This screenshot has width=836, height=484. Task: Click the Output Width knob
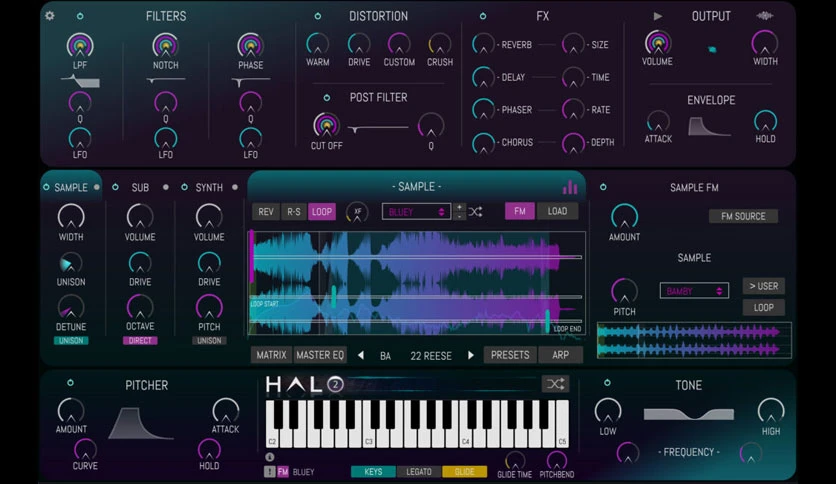click(x=765, y=43)
